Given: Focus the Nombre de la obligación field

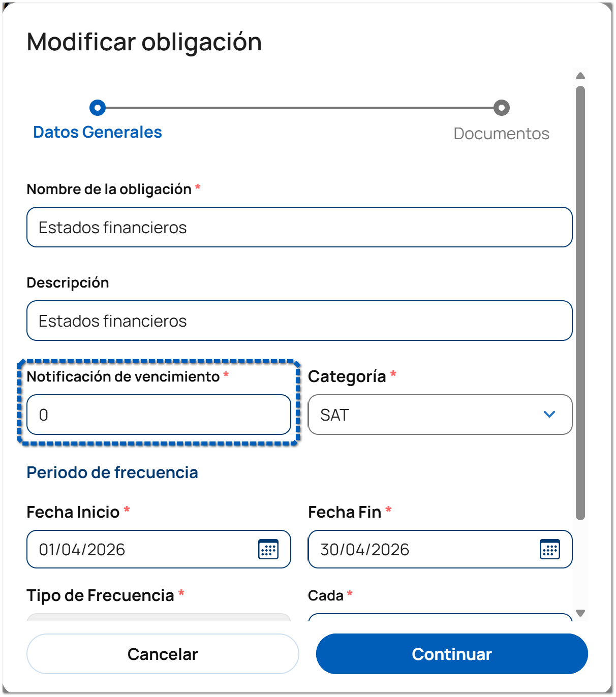Looking at the screenshot, I should pos(299,227).
